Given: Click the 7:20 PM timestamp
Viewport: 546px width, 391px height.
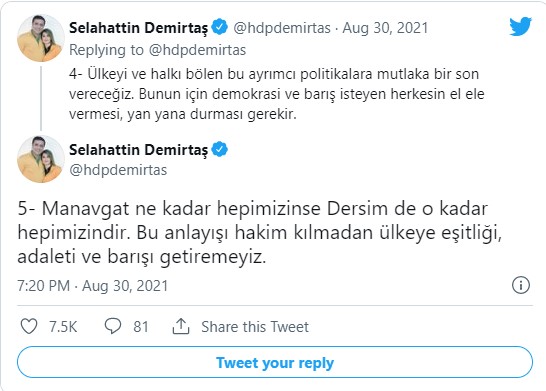Looking at the screenshot, I should tap(44, 286).
